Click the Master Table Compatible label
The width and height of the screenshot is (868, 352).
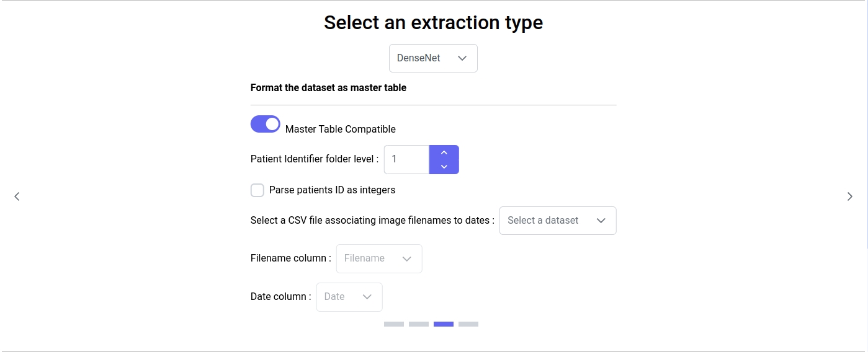[x=341, y=130]
